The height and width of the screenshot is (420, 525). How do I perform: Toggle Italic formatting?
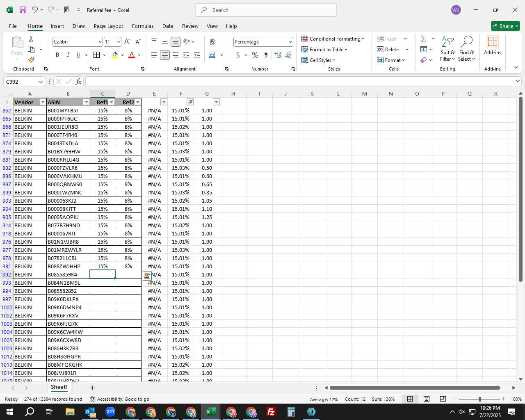click(x=68, y=55)
